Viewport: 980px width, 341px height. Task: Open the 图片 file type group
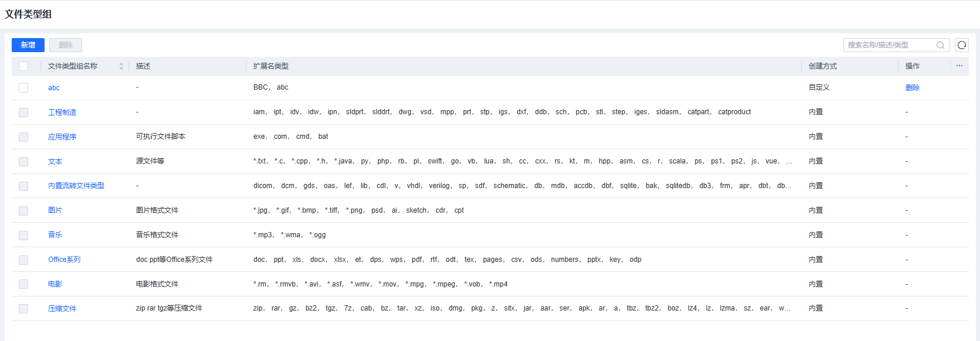(x=55, y=210)
